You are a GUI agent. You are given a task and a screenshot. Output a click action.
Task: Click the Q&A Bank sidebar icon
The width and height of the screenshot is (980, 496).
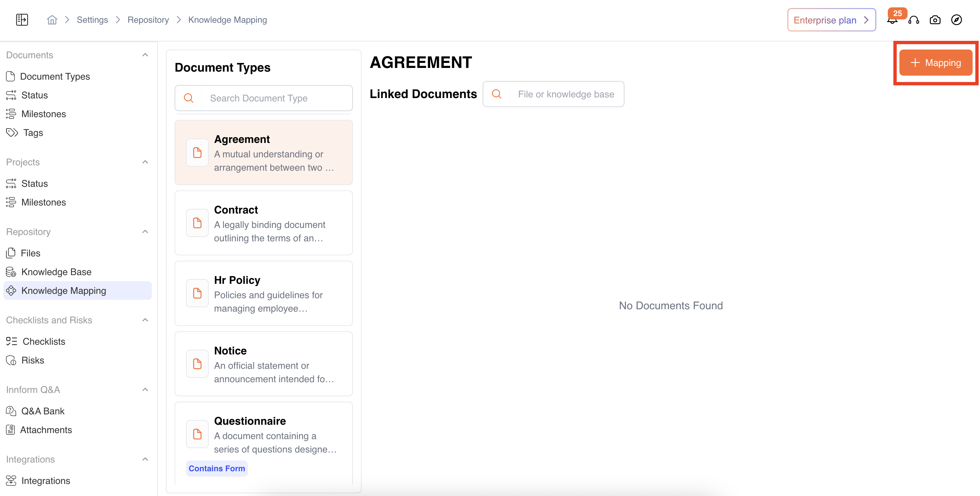11,411
